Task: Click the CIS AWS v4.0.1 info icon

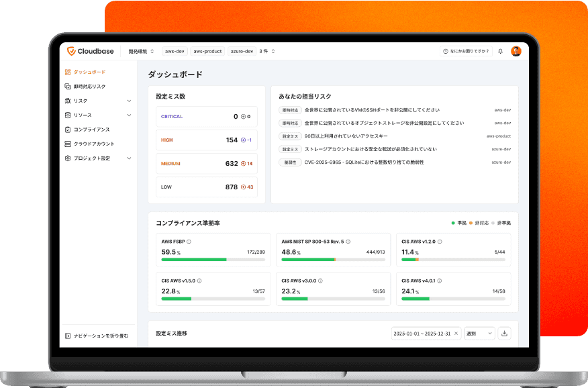Action: [439, 281]
